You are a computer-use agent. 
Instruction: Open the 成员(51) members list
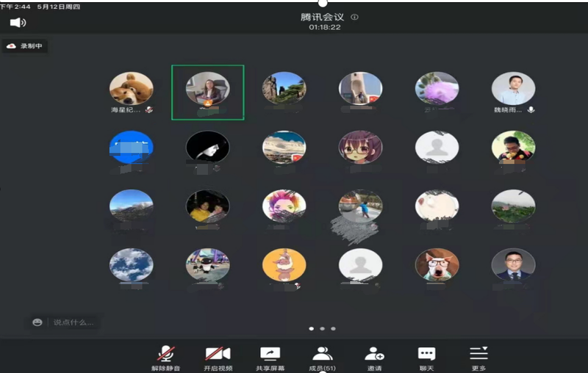[322, 353]
